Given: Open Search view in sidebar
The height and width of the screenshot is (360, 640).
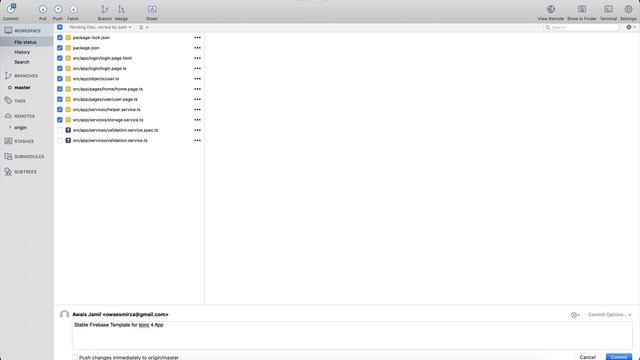Looking at the screenshot, I should [22, 62].
